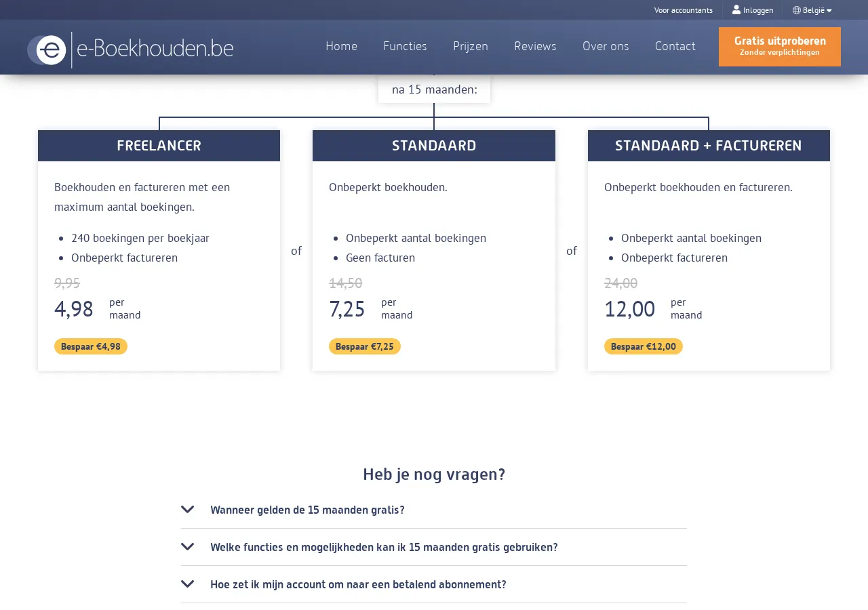
Task: Open the Reviews page
Action: pos(535,46)
